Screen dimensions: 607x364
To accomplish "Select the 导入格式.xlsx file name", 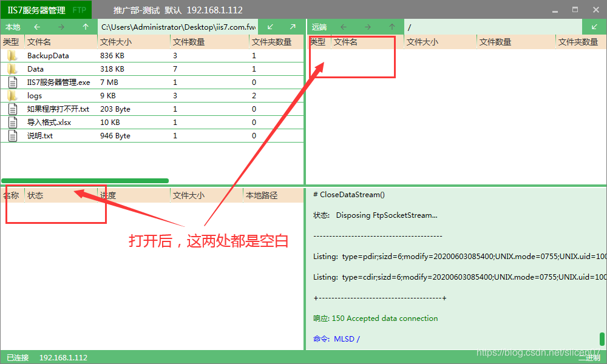I will coord(49,122).
